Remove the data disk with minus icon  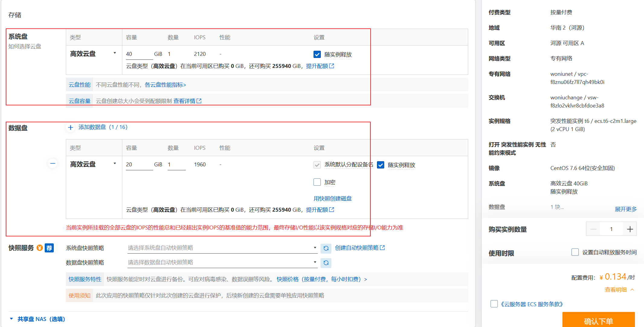(53, 164)
